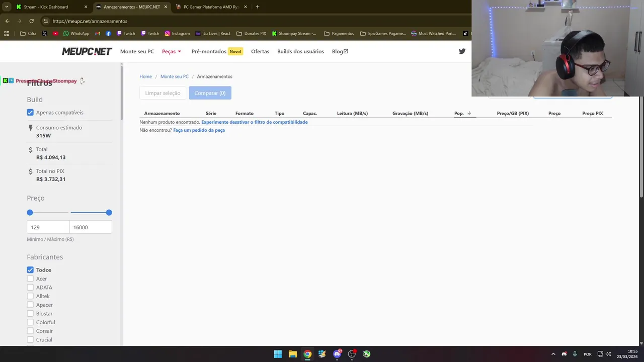Expand the Peças dropdown menu
Viewport: 644px width, 362px height.
click(172, 51)
